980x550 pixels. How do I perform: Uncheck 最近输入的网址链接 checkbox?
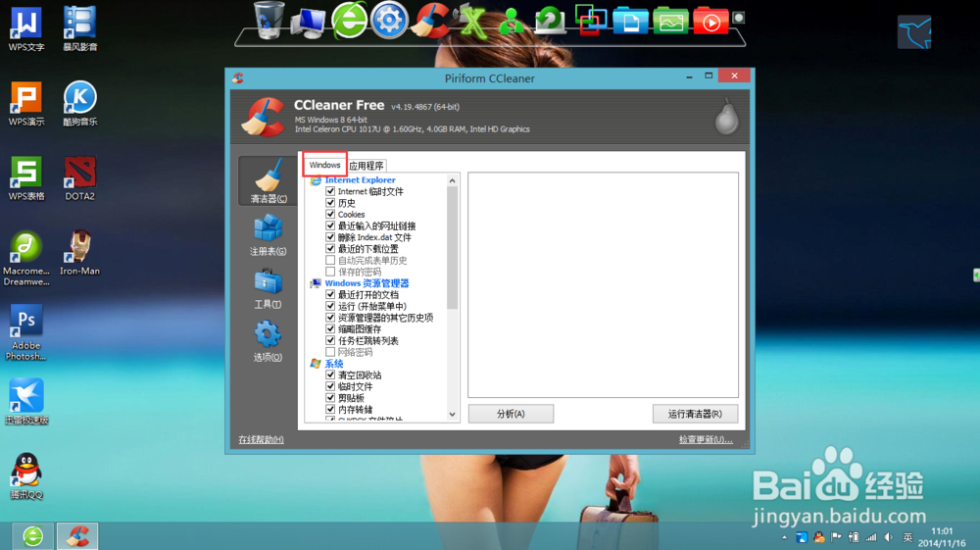tap(330, 225)
